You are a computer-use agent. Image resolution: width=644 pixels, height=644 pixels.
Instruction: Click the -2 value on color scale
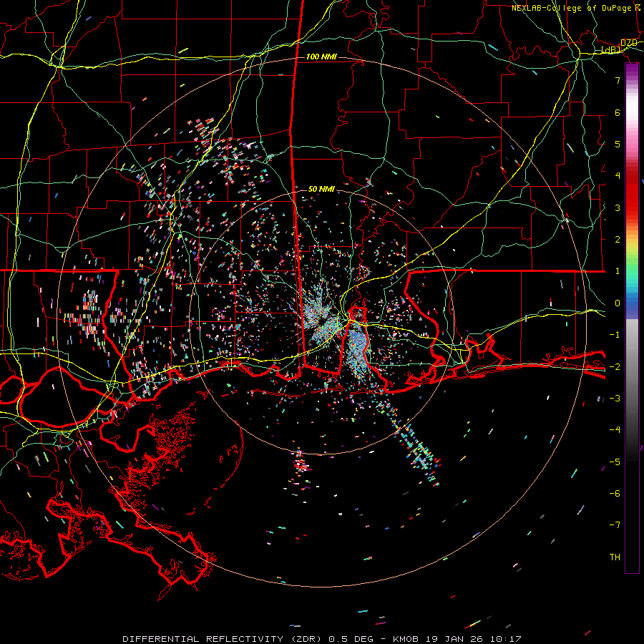(x=615, y=367)
